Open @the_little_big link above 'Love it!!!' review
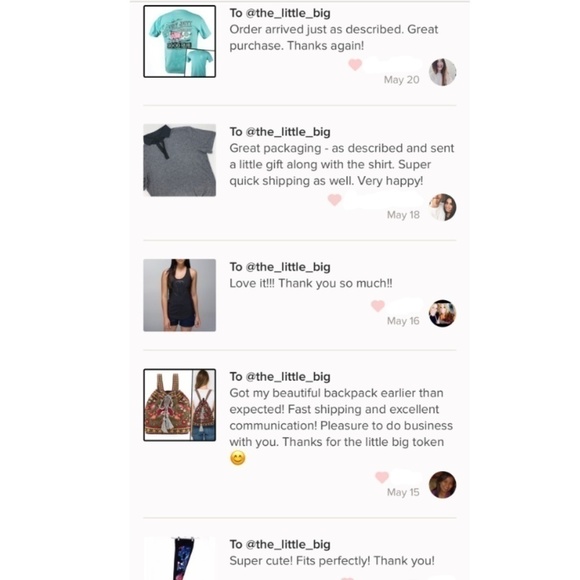Image resolution: width=580 pixels, height=580 pixels. [288, 267]
